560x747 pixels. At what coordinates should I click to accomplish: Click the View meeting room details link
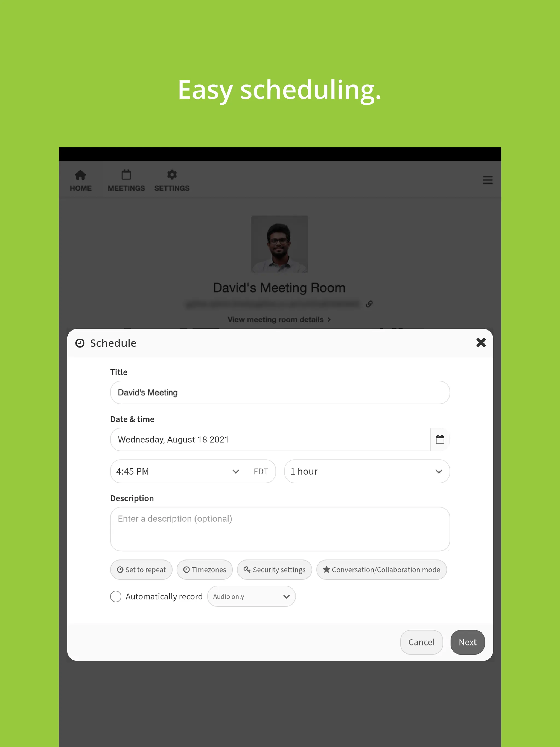click(279, 319)
